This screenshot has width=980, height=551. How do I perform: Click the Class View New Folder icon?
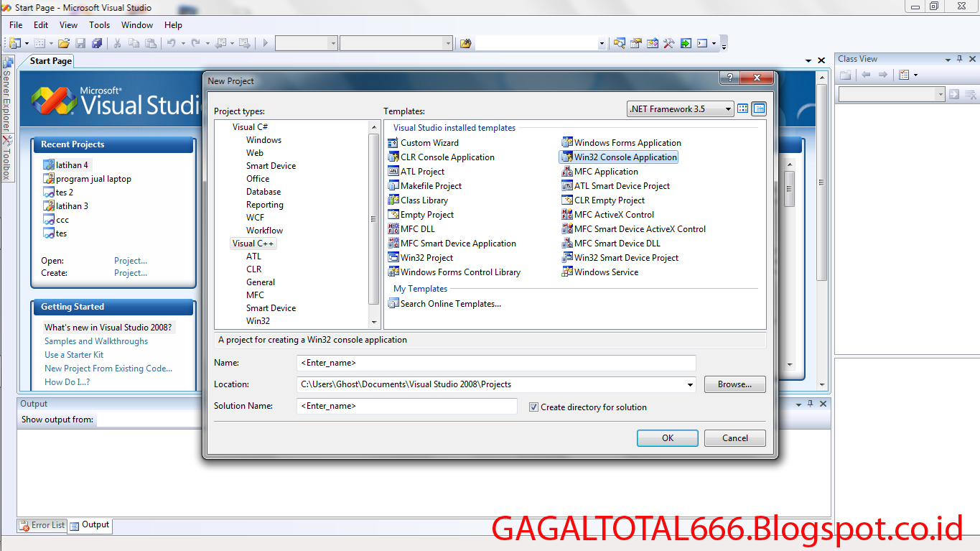[846, 75]
